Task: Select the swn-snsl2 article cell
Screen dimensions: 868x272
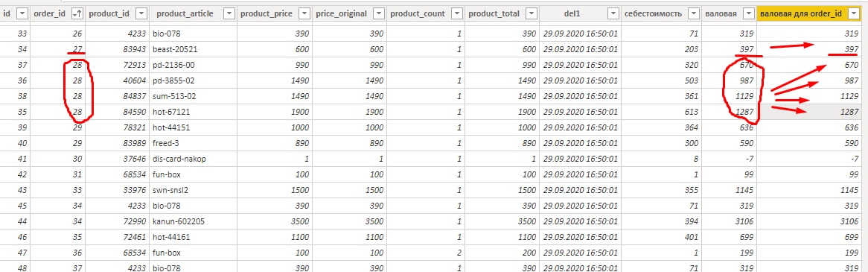Action: click(x=194, y=189)
